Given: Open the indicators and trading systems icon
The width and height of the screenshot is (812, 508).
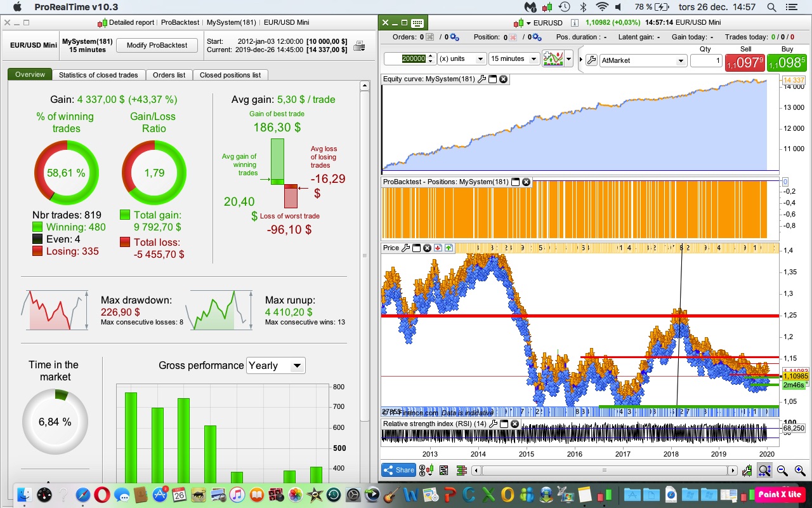Looking at the screenshot, I should tap(554, 59).
